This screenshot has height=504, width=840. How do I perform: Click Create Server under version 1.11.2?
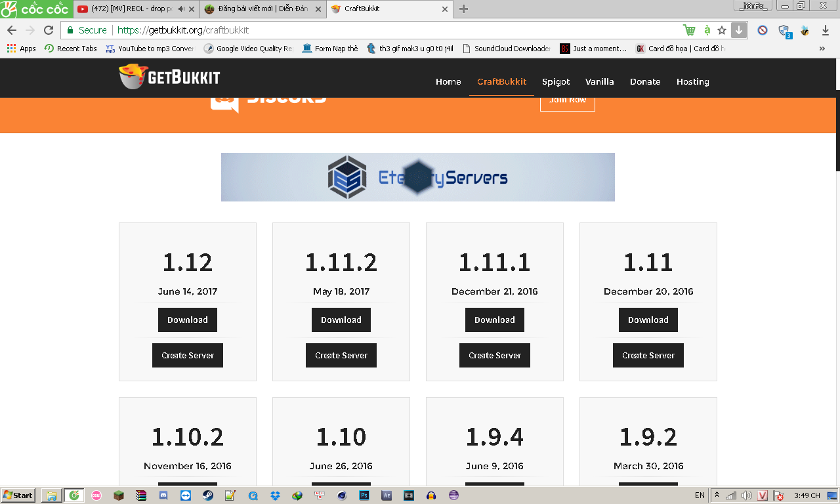[341, 355]
